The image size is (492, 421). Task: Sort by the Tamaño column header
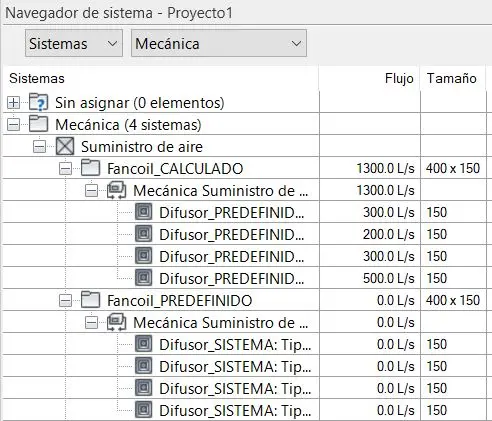(452, 78)
